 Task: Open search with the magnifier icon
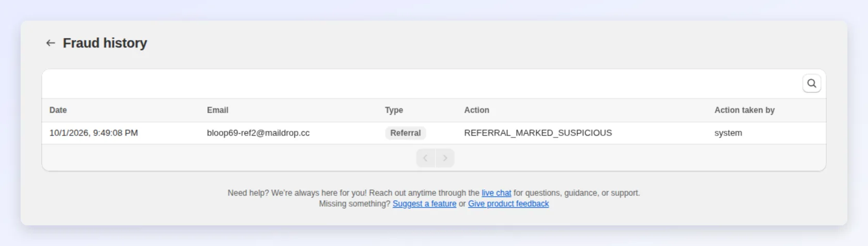[812, 83]
